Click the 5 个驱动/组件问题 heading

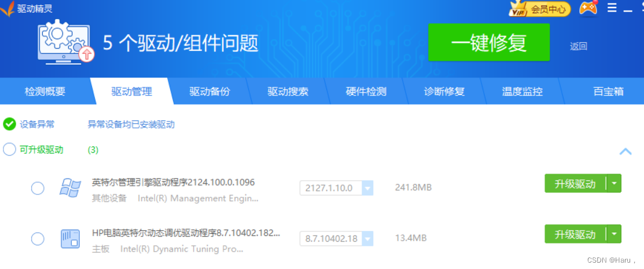181,43
